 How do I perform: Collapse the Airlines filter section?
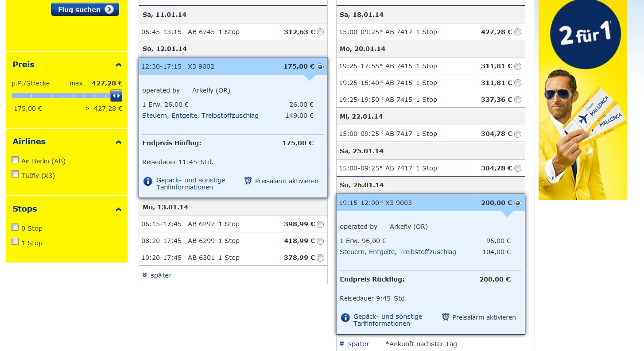click(x=118, y=142)
